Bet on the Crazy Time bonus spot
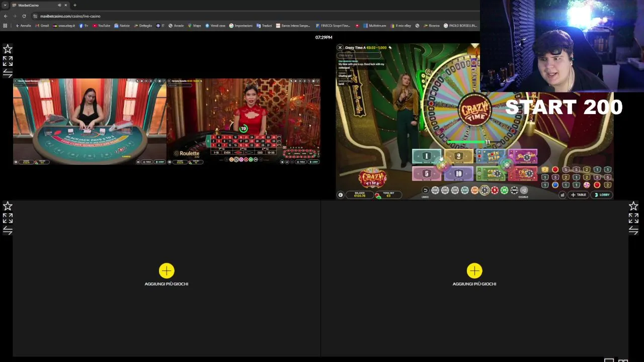 (x=523, y=174)
